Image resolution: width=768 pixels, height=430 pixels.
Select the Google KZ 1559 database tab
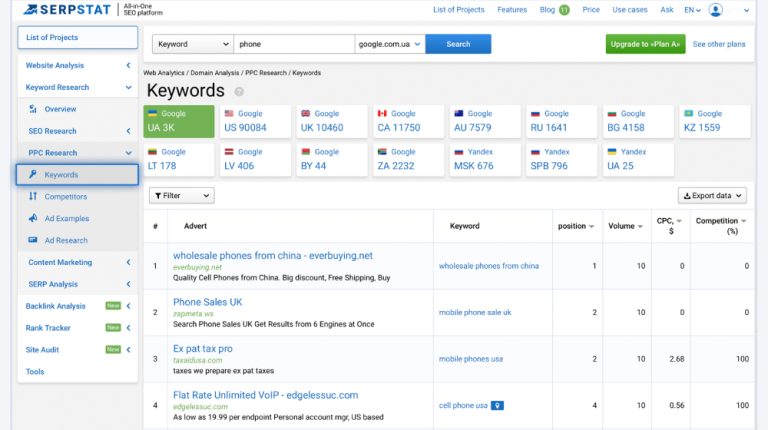click(715, 121)
